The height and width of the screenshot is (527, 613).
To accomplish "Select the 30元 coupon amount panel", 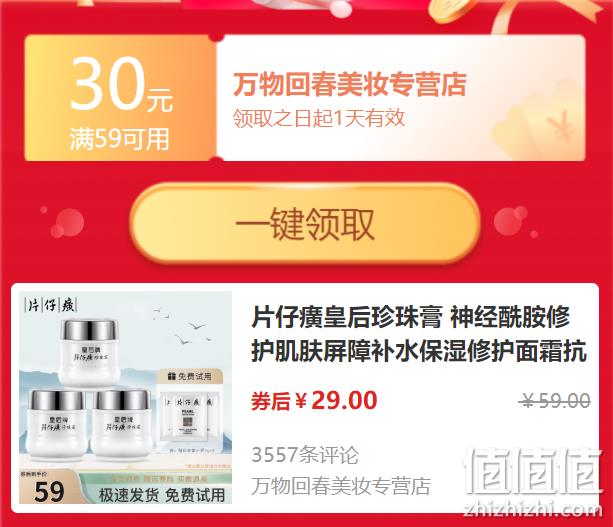I will coord(120,98).
